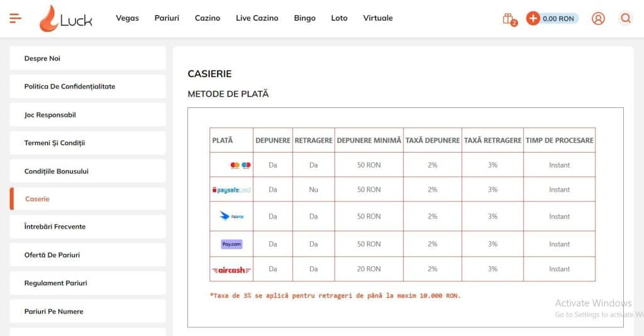Click 2% in the aircash row
Viewport: 644px width, 336px height.
(433, 269)
